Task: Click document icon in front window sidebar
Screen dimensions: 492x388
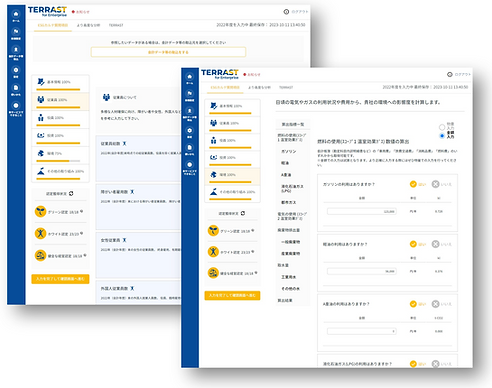Action: 190,148
